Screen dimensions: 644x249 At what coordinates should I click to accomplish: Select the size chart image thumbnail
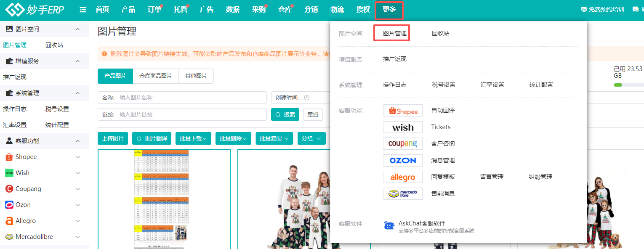164,199
